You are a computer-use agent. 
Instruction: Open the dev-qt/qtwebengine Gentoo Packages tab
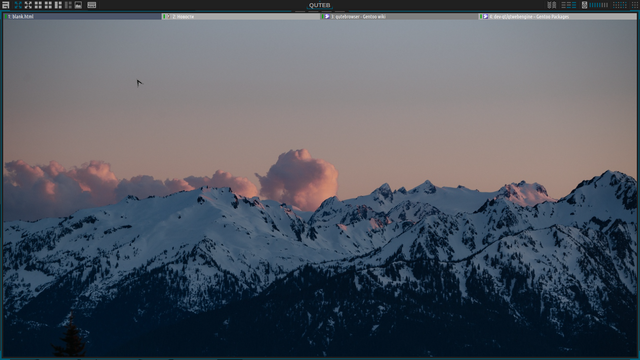point(558,17)
